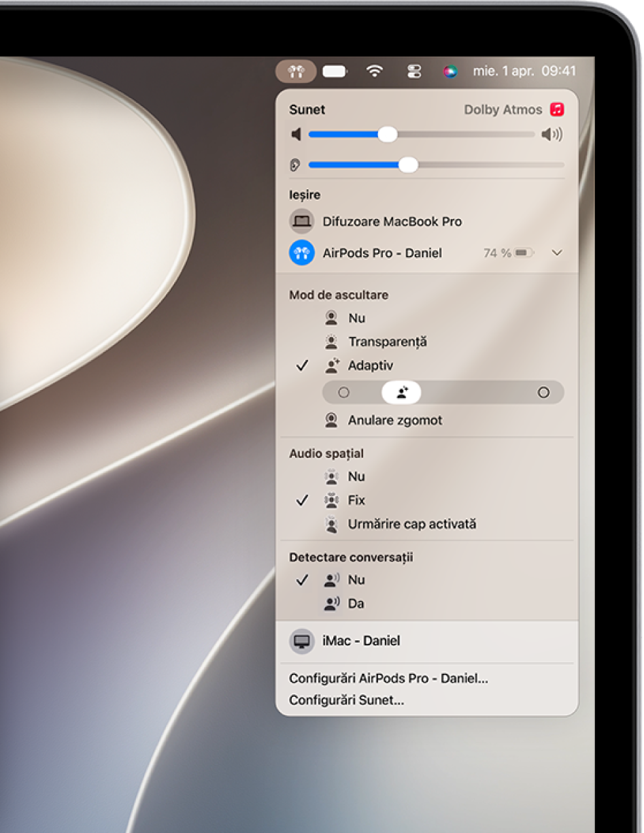Adjust the hearing slider thumb

pos(408,165)
